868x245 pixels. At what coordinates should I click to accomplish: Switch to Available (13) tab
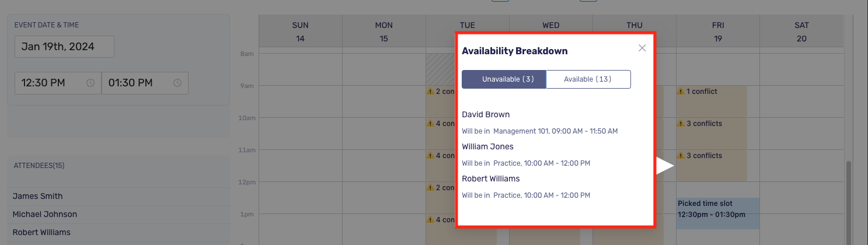588,79
